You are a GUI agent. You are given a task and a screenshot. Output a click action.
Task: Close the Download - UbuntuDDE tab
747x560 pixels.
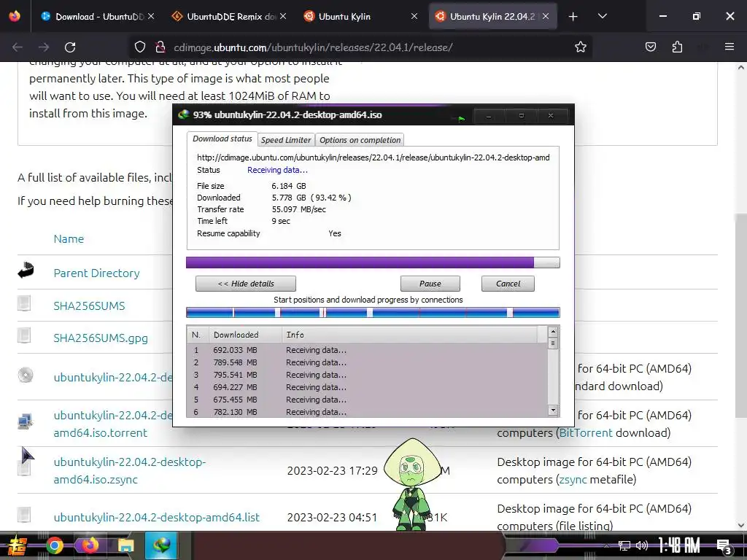tap(151, 16)
